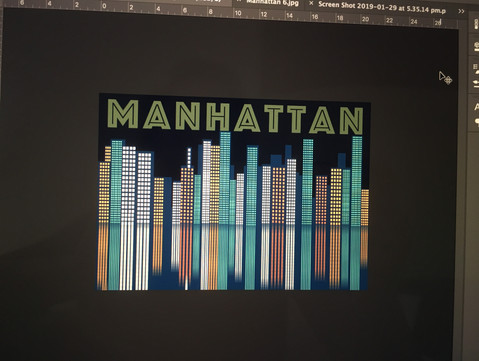Click the horizontal ruler at the 0 mark
The width and height of the screenshot is (479, 361).
tap(104, 6)
